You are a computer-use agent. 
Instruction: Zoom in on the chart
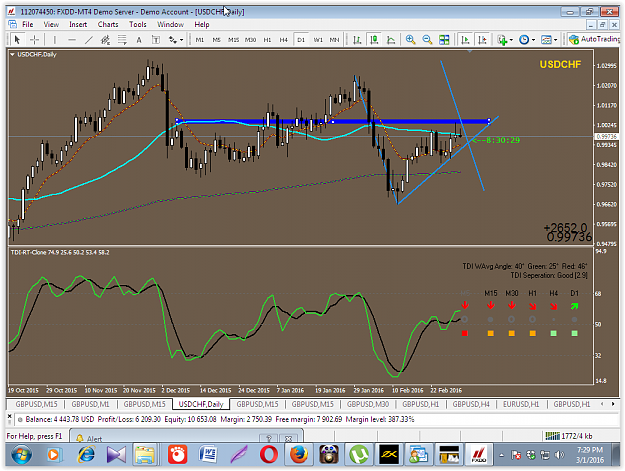pos(410,39)
